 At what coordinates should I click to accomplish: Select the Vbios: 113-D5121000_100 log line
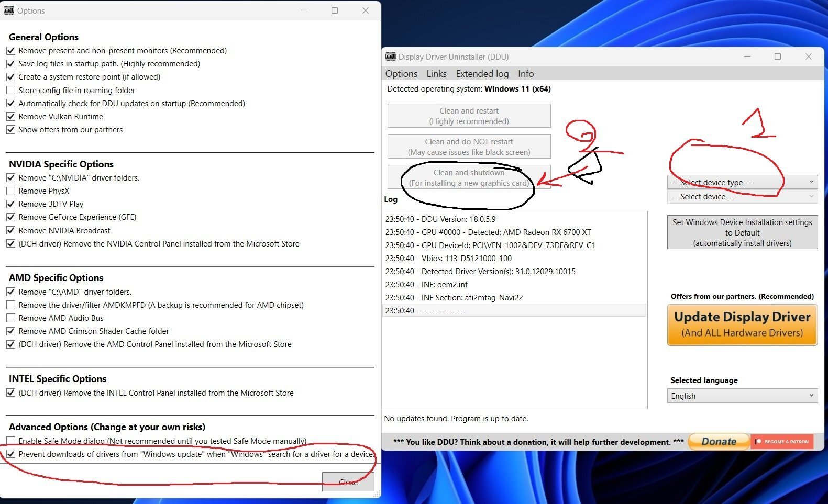514,259
